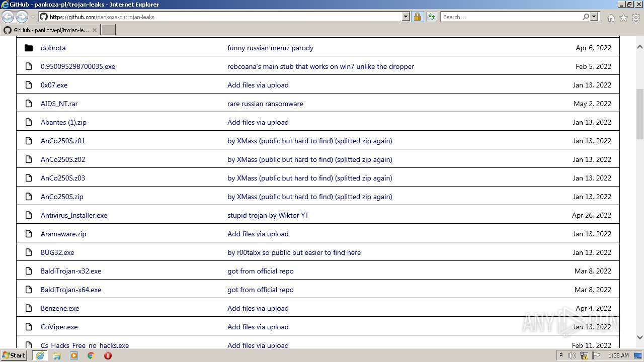Click the search magnifier icon
The width and height of the screenshot is (644, 362).
(x=586, y=17)
